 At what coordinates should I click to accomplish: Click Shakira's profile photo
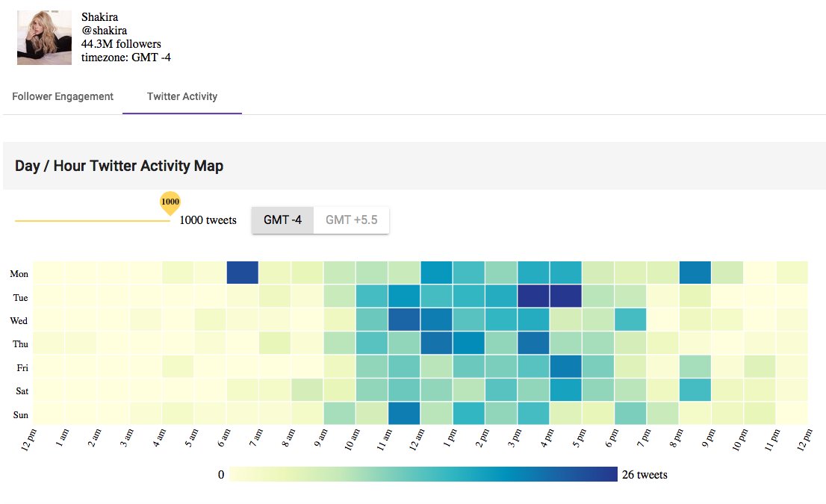(44, 37)
